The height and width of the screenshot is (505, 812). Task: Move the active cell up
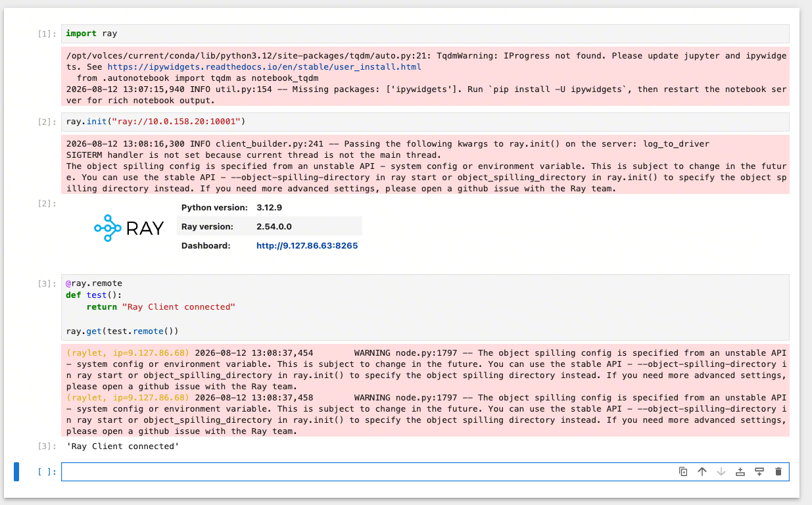[702, 471]
